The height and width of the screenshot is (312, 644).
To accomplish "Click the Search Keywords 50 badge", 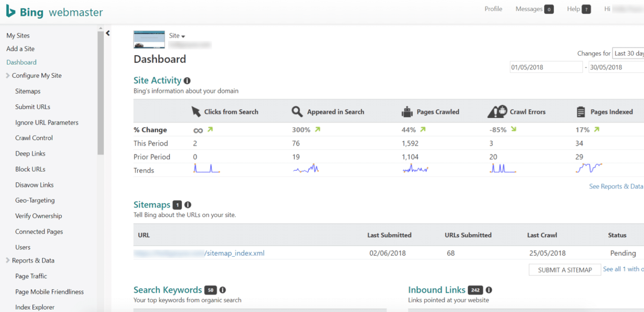I will click(x=210, y=290).
